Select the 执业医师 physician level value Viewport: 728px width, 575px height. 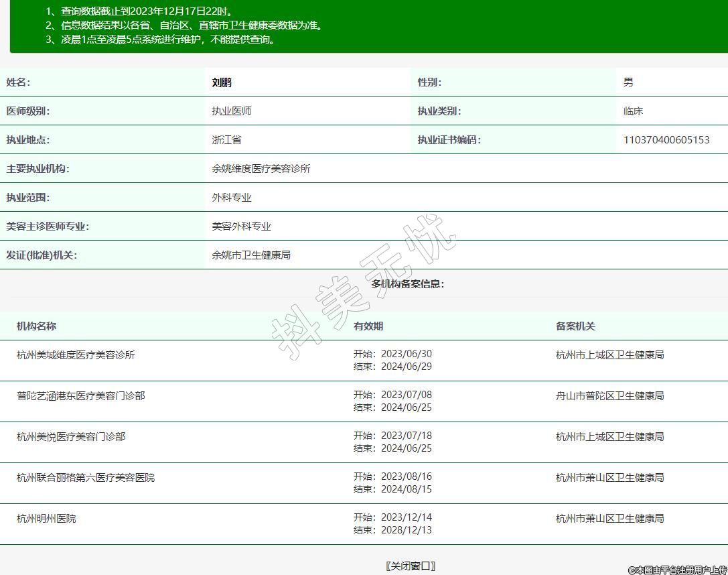tap(232, 111)
